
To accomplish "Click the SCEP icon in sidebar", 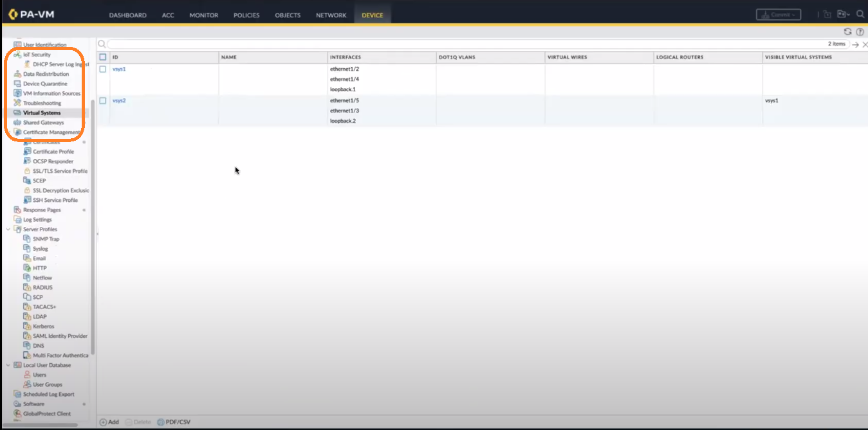I will point(27,181).
